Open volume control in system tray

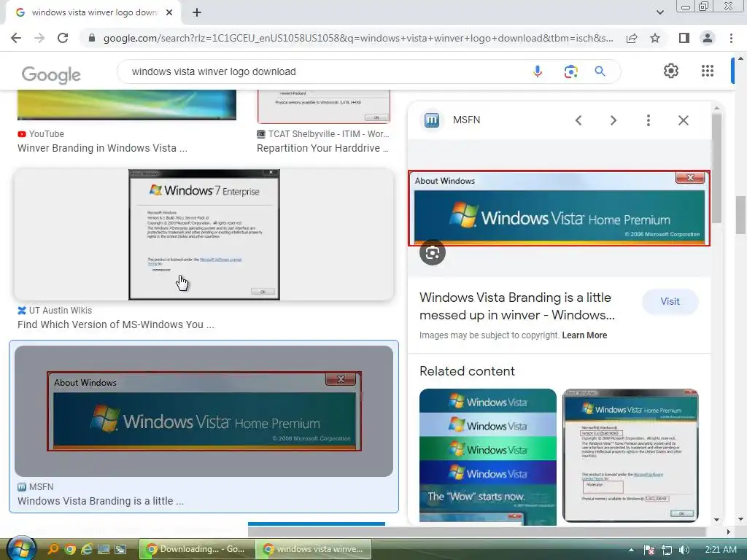(684, 550)
